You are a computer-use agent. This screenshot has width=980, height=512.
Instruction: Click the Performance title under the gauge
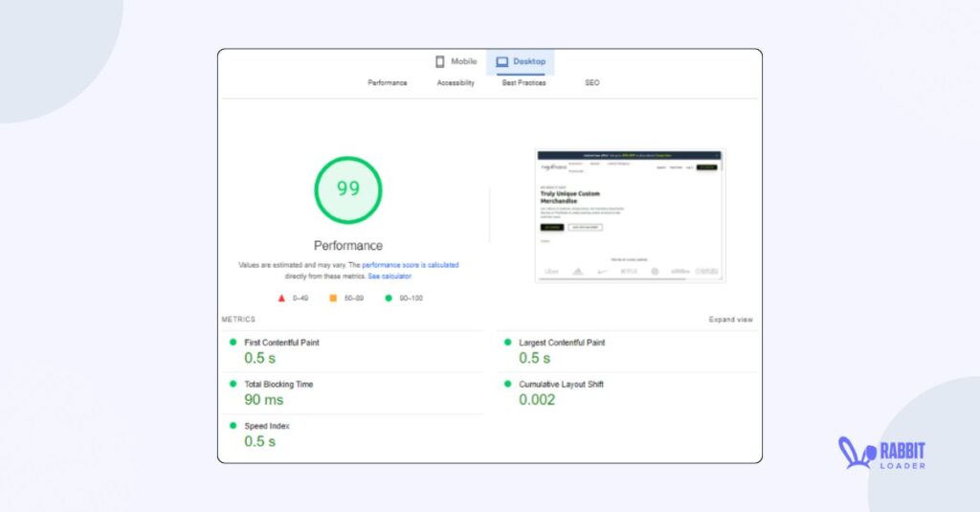tap(348, 246)
